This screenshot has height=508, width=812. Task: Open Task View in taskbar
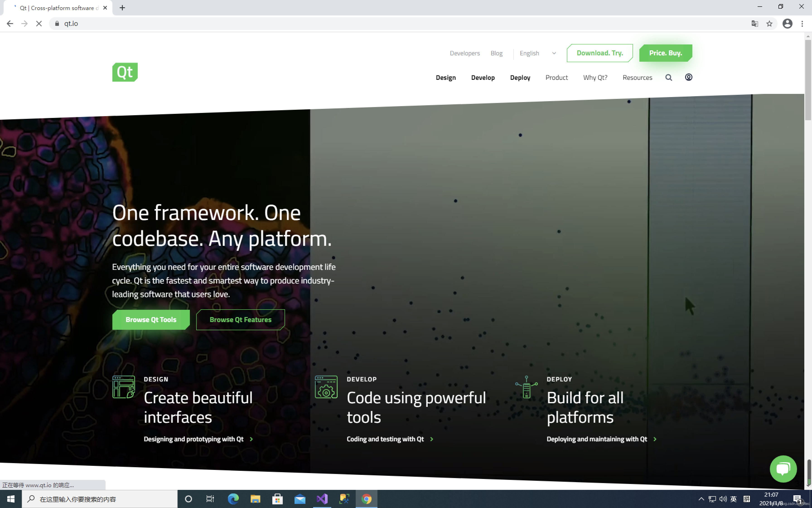pyautogui.click(x=210, y=499)
